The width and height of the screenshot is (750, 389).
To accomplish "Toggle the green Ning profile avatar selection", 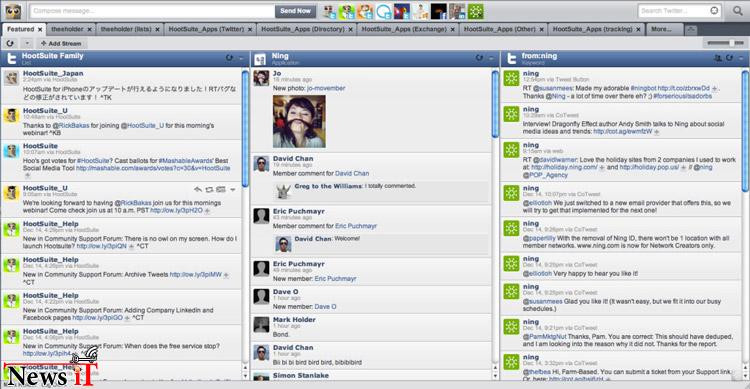I will pyautogui.click(x=476, y=11).
